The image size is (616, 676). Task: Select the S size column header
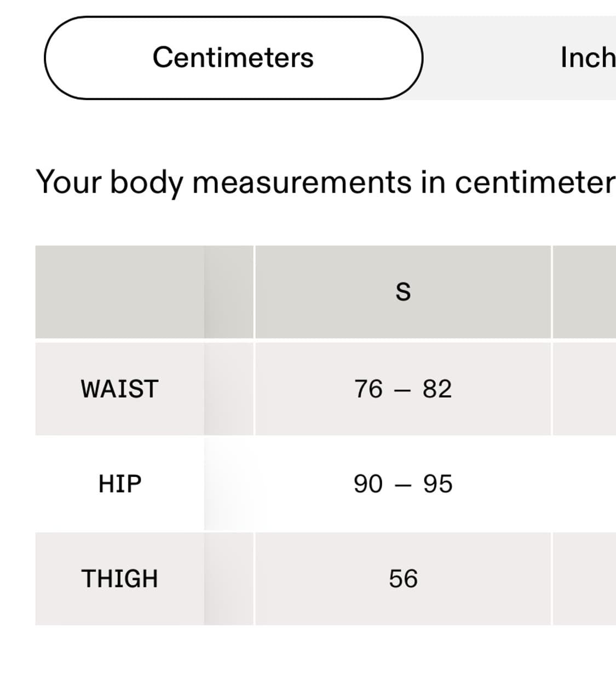[403, 292]
